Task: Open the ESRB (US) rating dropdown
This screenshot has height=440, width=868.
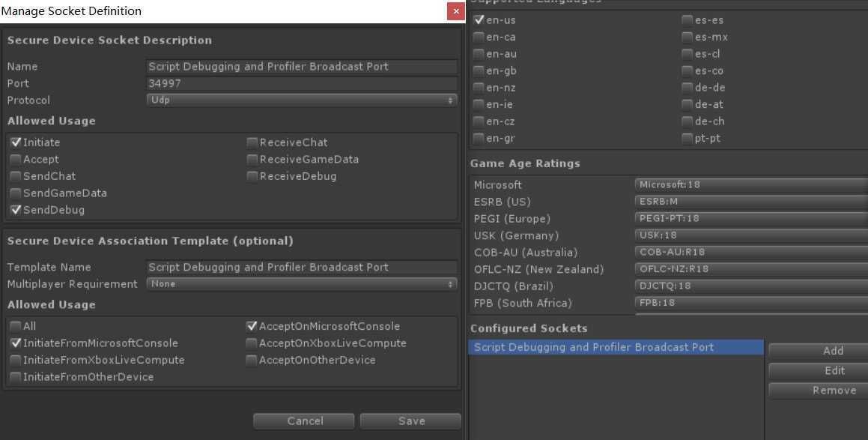Action: point(751,202)
